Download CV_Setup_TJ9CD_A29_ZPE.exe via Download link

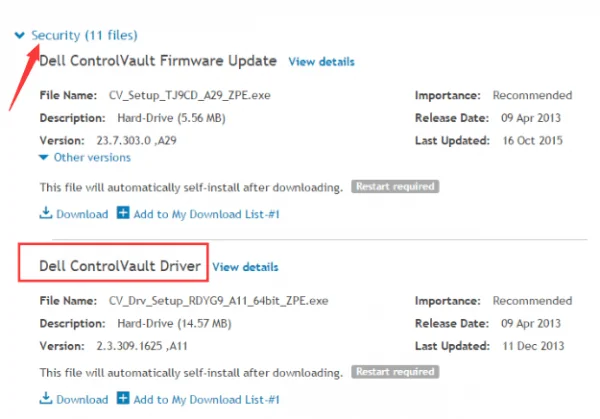point(82,214)
